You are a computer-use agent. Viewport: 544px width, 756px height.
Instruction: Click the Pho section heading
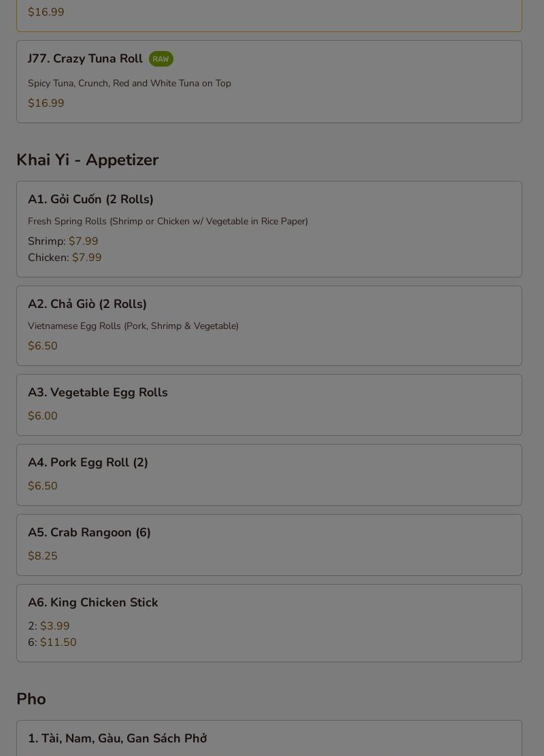31,699
